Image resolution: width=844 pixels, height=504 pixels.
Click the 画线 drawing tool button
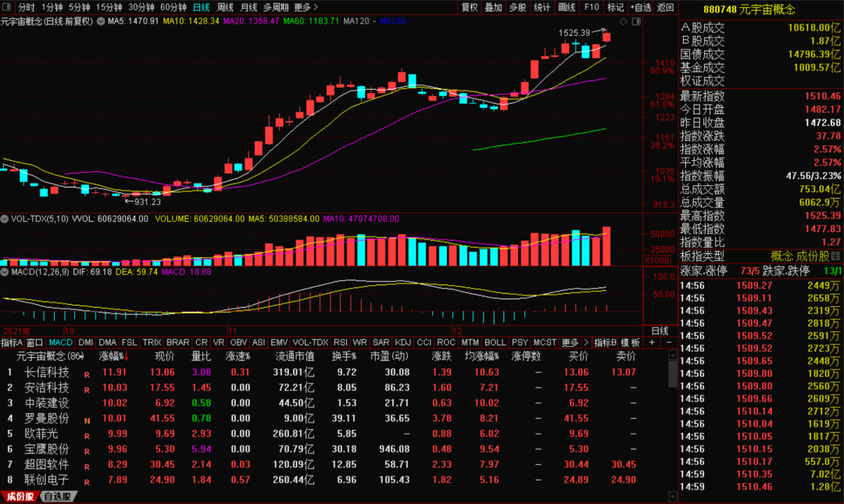tap(567, 7)
